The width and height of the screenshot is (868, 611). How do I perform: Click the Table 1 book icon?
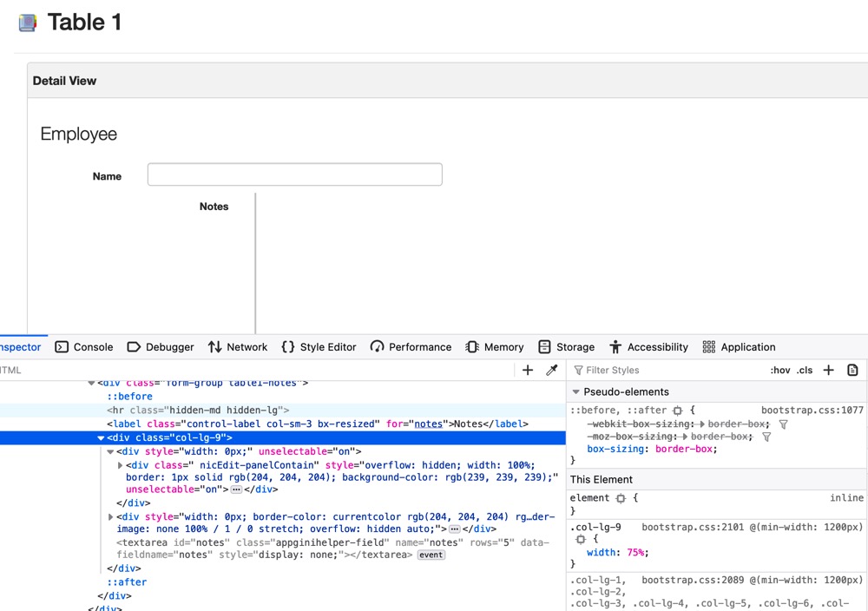click(x=27, y=23)
